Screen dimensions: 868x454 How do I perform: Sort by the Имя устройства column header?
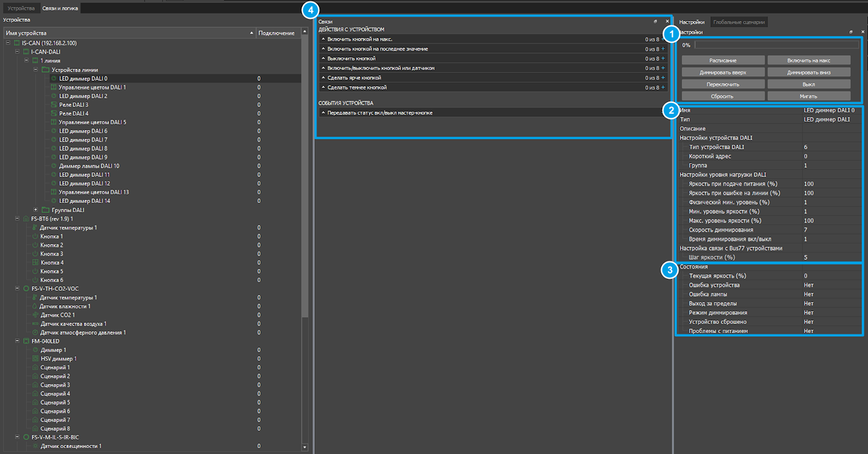click(x=130, y=33)
